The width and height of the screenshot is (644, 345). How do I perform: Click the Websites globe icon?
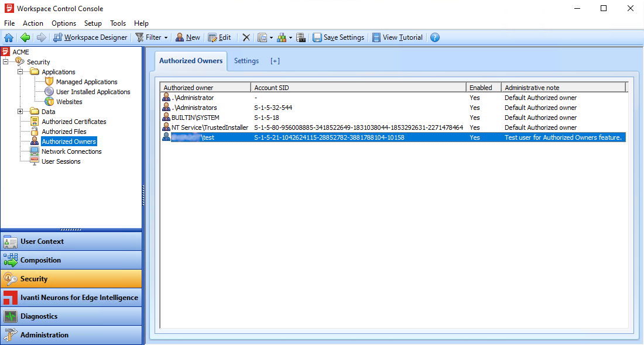49,101
